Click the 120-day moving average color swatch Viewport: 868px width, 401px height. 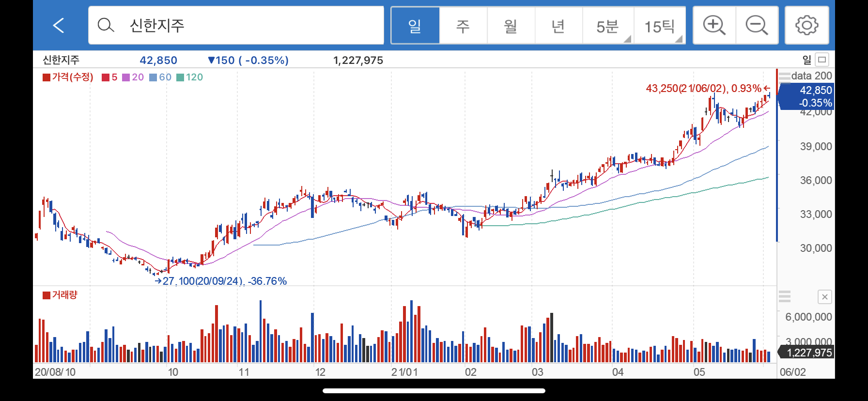[x=180, y=77]
